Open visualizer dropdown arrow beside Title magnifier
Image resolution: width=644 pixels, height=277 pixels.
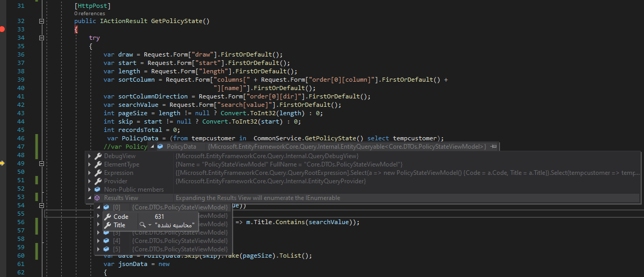click(x=150, y=225)
